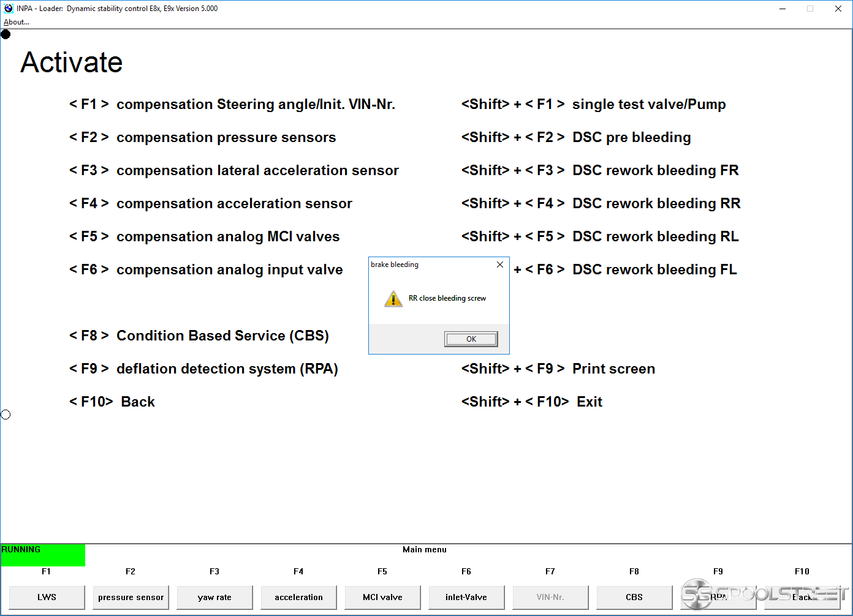Screen dimensions: 853x616
Task: Click the Shift+F10 'Exit' menu line
Action: 532,402
